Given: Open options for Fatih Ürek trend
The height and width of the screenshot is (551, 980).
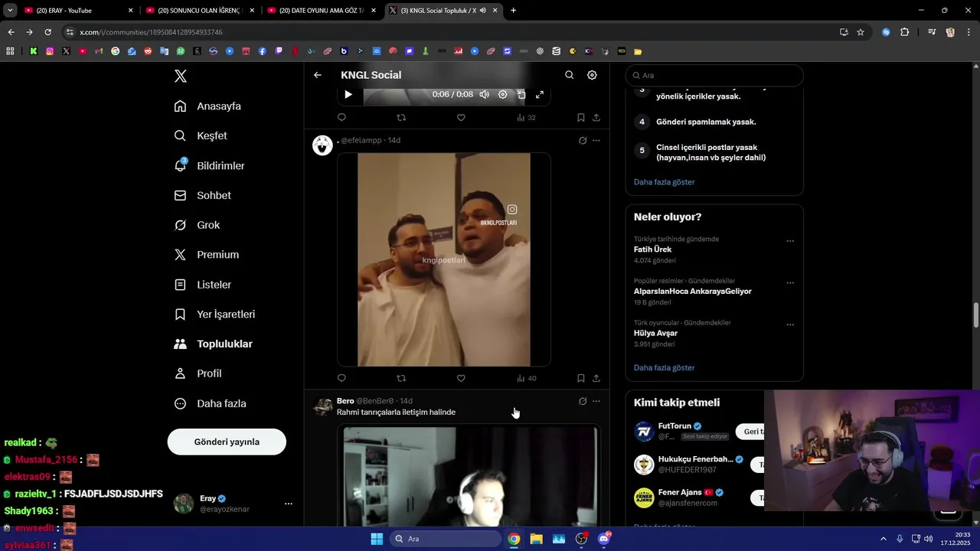Looking at the screenshot, I should pos(790,241).
